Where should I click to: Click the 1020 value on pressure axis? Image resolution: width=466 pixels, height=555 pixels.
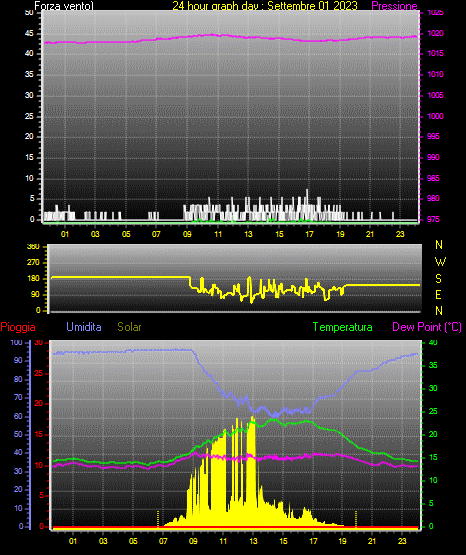point(435,33)
